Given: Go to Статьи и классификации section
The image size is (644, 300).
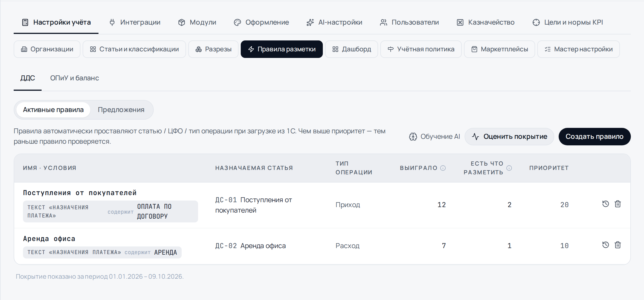Looking at the screenshot, I should click(x=134, y=49).
